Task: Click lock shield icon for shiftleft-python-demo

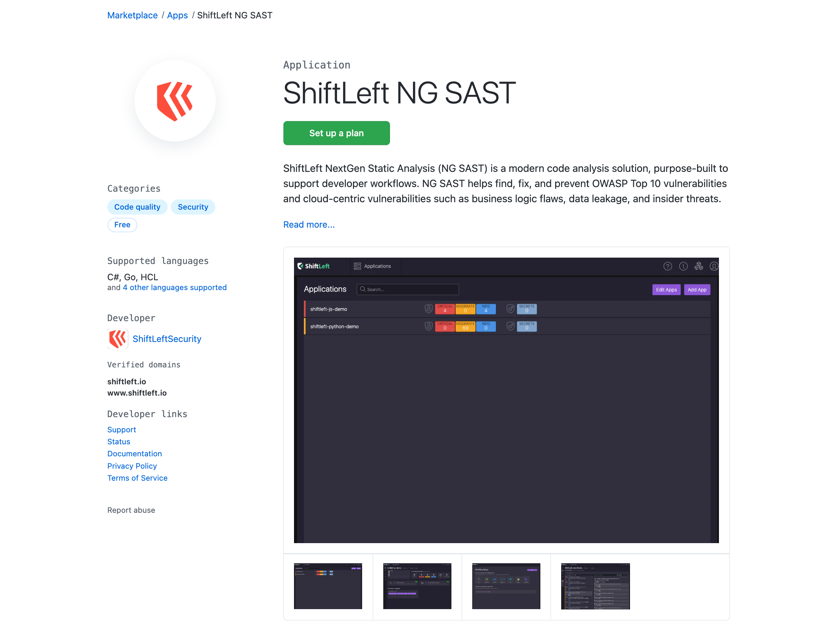Action: click(428, 326)
